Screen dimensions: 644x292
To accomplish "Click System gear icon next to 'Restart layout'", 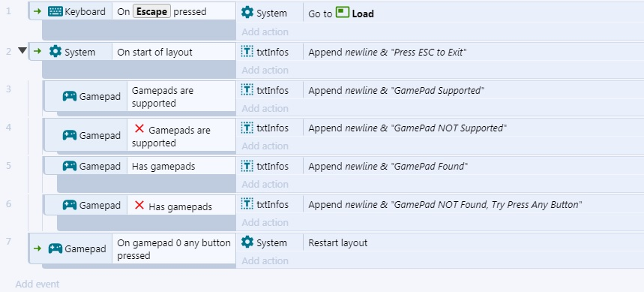I will click(247, 242).
